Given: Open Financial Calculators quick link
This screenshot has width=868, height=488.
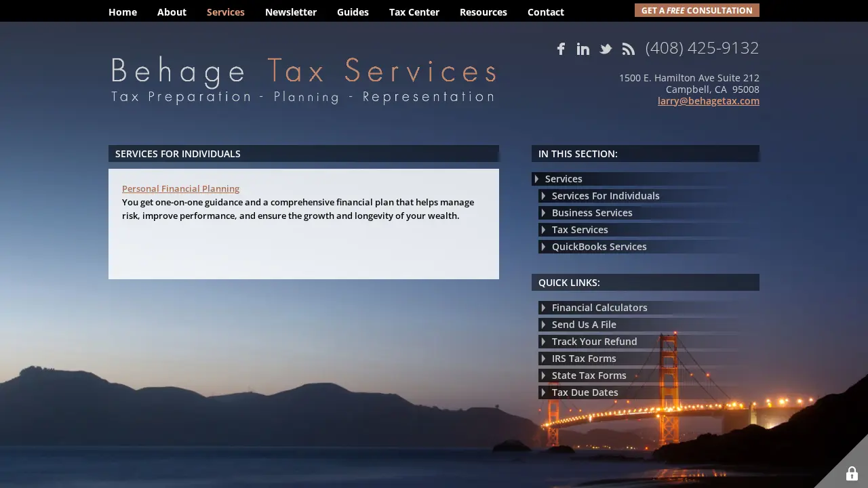Looking at the screenshot, I should tap(649, 308).
